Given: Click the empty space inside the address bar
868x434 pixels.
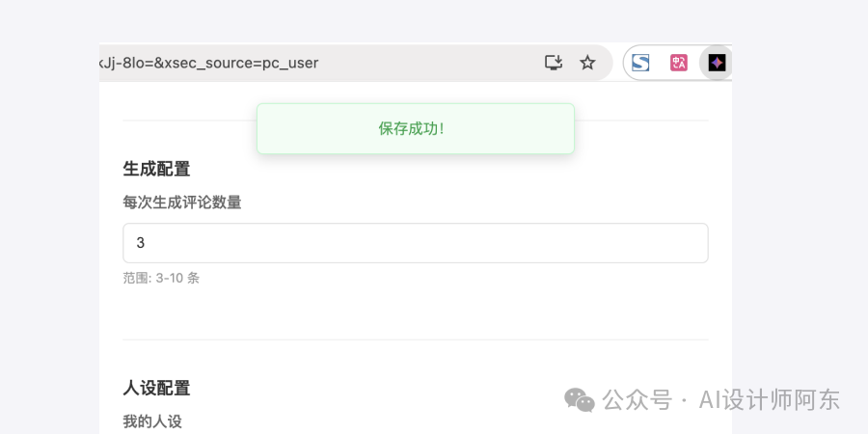Looking at the screenshot, I should [434, 63].
